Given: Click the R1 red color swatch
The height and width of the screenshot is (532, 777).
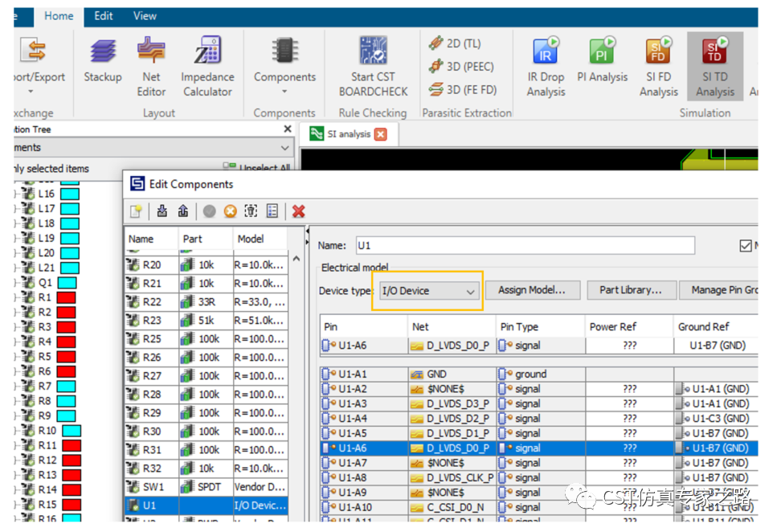Looking at the screenshot, I should [x=66, y=297].
